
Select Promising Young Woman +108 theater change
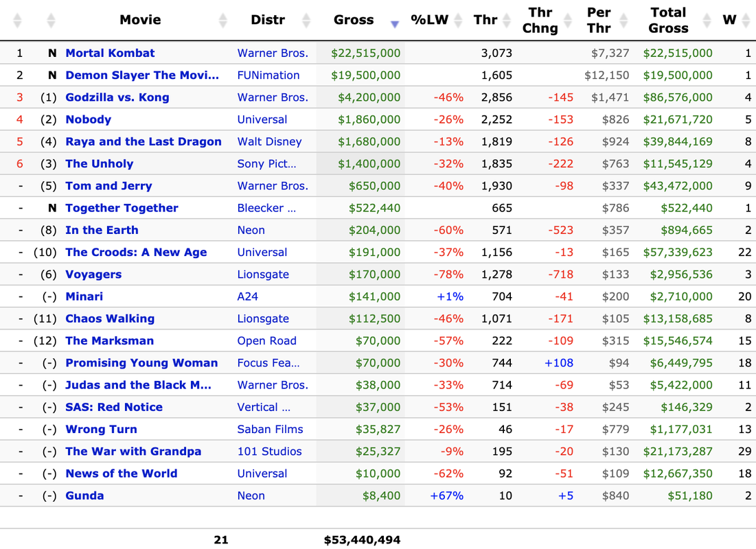coord(559,364)
